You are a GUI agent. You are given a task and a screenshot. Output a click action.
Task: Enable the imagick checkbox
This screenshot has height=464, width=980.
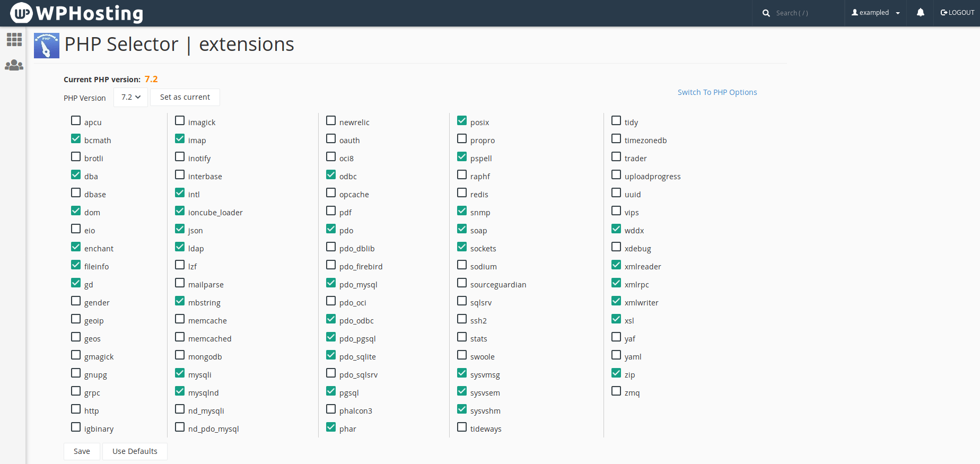(180, 121)
